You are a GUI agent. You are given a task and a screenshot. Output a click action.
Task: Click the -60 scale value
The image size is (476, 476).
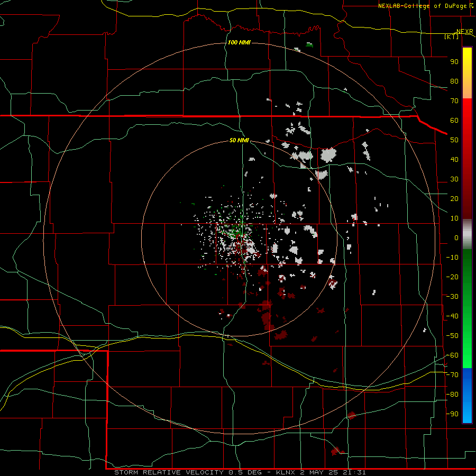tap(452, 355)
